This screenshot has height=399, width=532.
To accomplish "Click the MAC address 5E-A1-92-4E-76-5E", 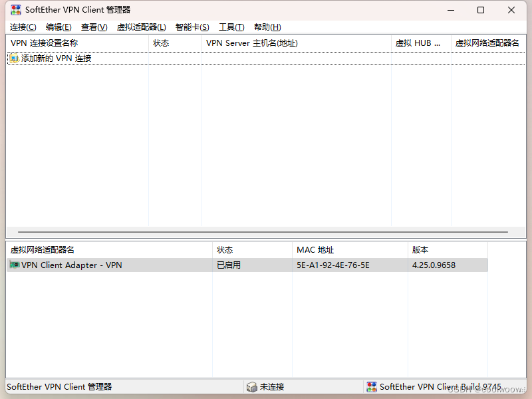I will [x=333, y=265].
